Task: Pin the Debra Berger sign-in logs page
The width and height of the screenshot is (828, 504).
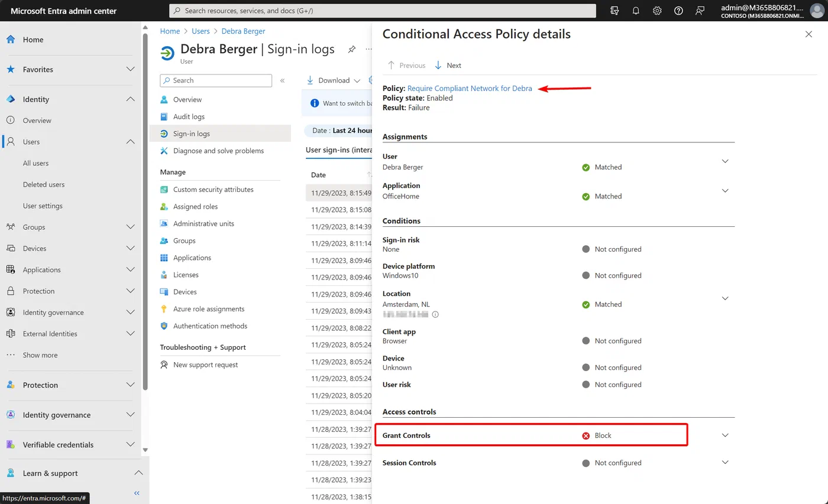Action: pos(351,49)
